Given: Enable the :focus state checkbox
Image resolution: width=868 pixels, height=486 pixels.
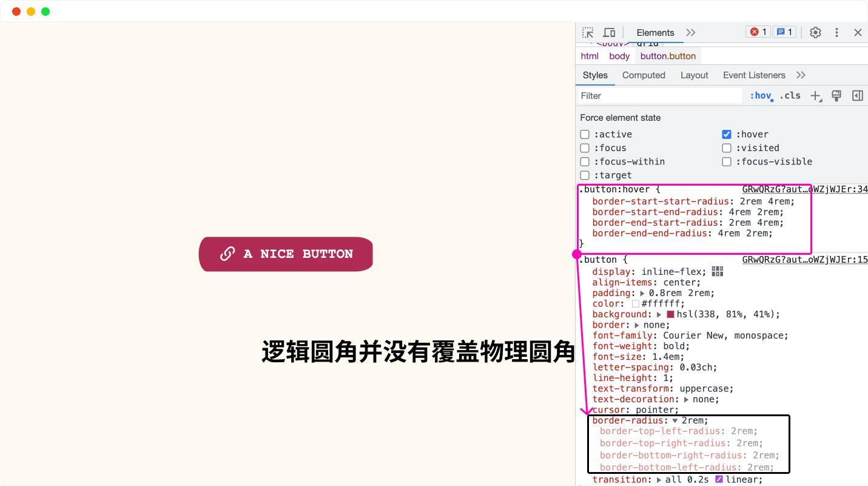Looking at the screenshot, I should coord(585,148).
